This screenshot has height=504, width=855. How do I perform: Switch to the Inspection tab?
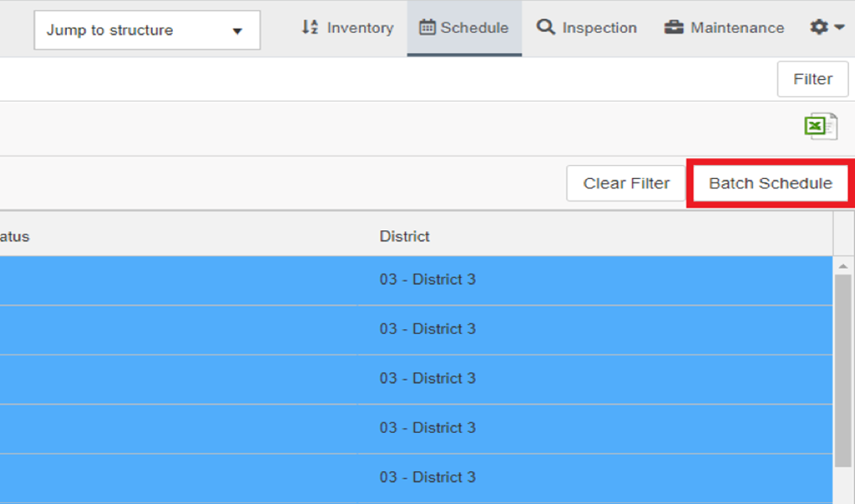click(x=587, y=28)
